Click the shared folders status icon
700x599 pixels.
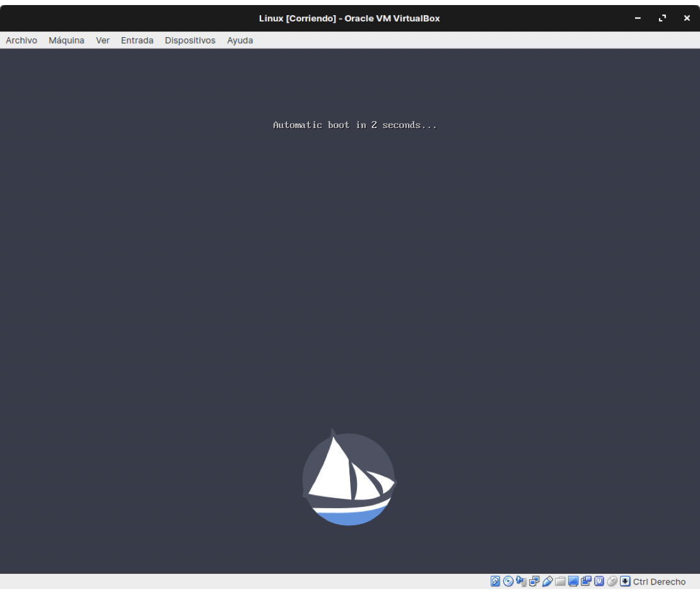tap(560, 581)
